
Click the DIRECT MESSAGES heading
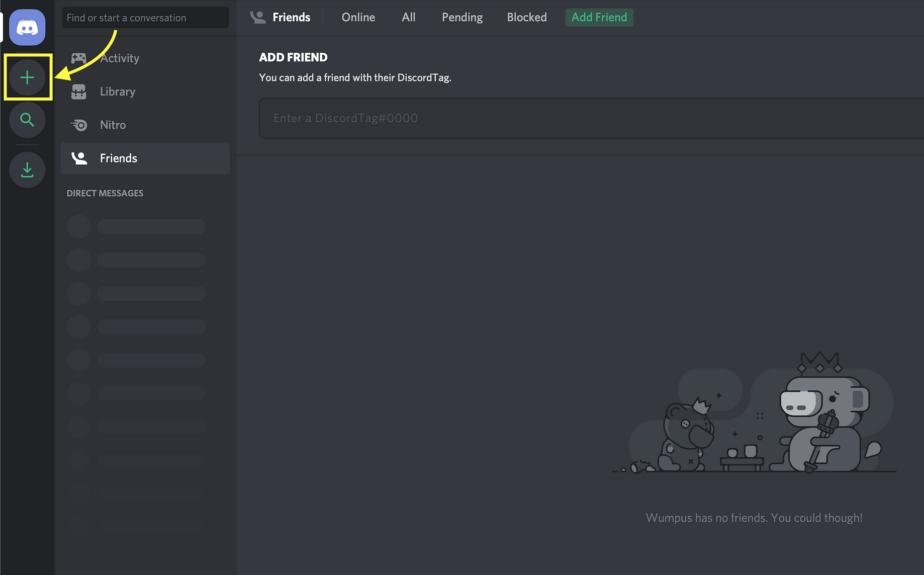click(105, 193)
